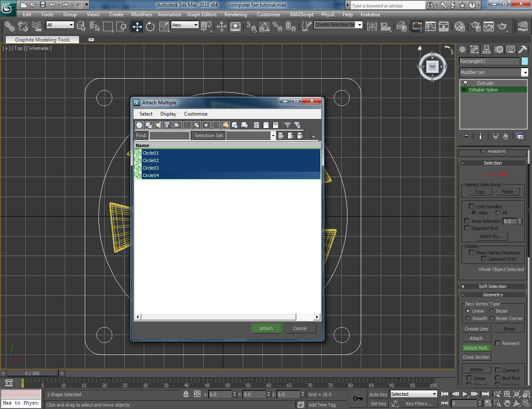
Task: Toggle the Extrude modifier lightbulb
Action: coord(465,83)
